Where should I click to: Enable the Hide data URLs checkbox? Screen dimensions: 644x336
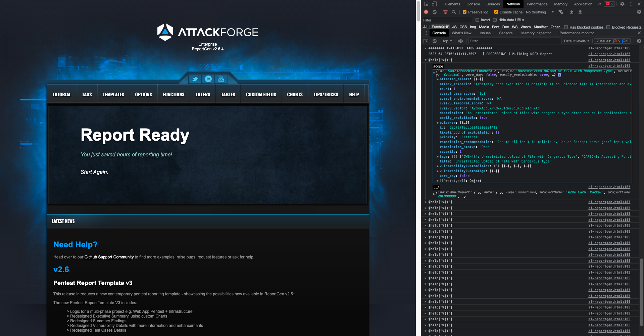pyautogui.click(x=495, y=20)
